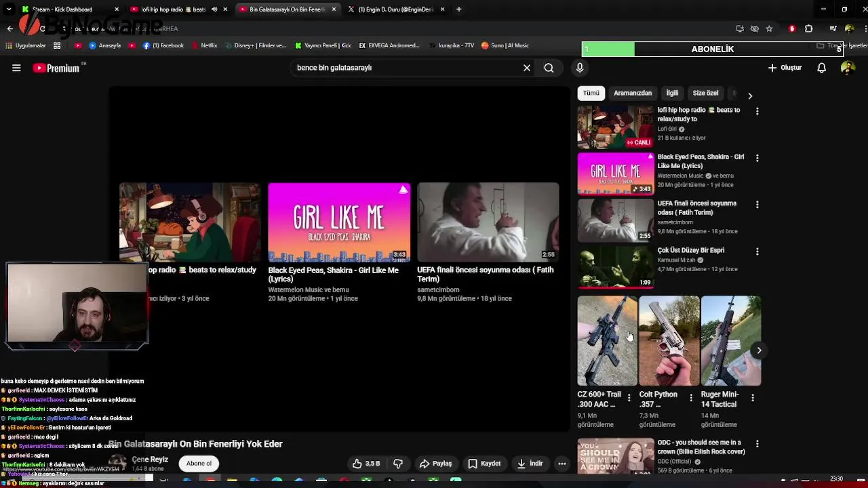The width and height of the screenshot is (868, 488).
Task: Open the YouTube guide hamburger menu
Action: click(x=16, y=68)
